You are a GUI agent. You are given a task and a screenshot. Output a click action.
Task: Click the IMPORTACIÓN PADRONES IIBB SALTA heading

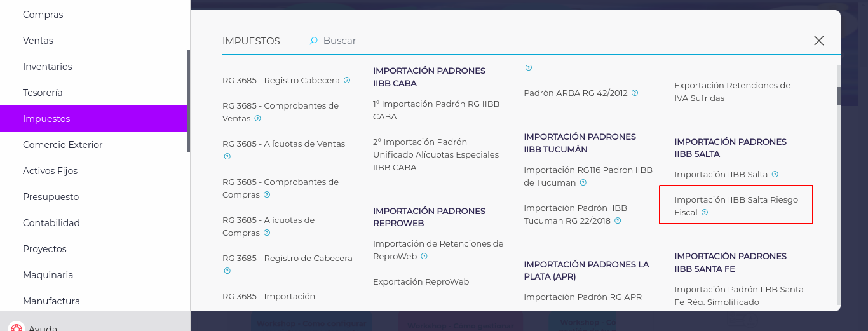click(x=730, y=148)
